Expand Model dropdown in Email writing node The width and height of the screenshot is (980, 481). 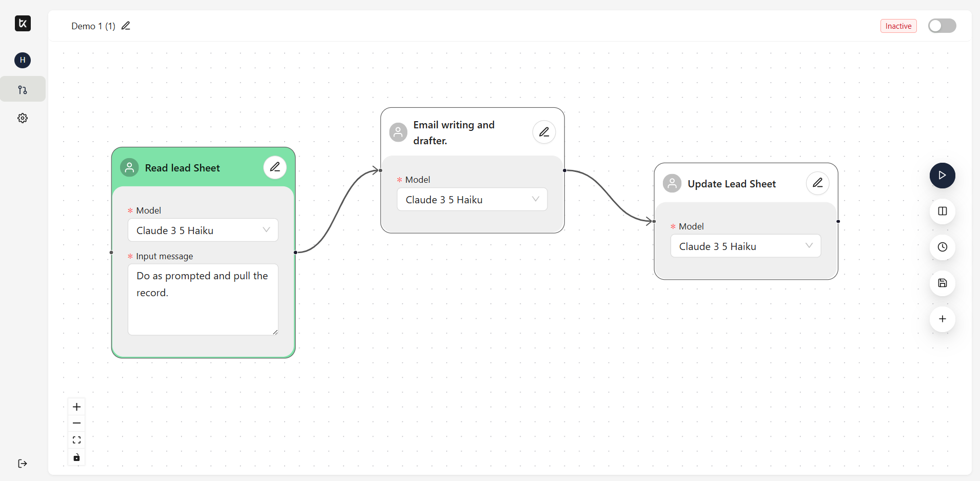[x=472, y=200]
